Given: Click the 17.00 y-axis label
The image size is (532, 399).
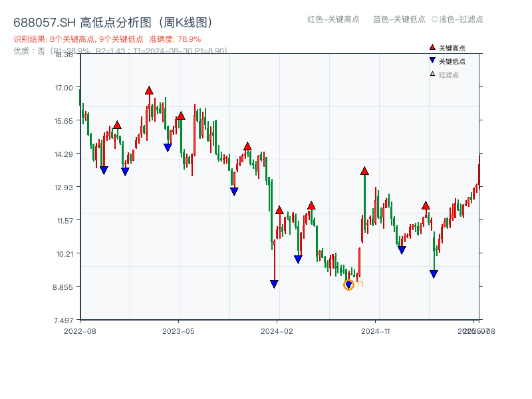Looking at the screenshot, I should click(64, 88).
